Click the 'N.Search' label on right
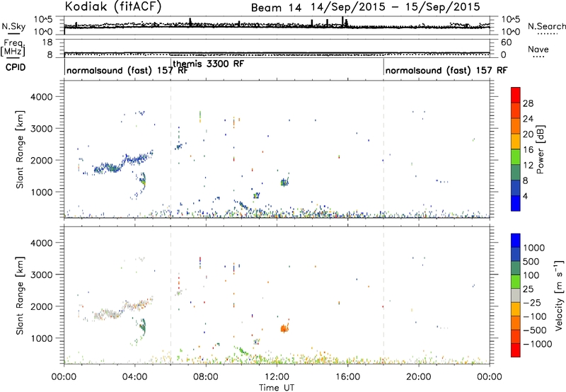The height and width of the screenshot is (392, 566). [547, 26]
